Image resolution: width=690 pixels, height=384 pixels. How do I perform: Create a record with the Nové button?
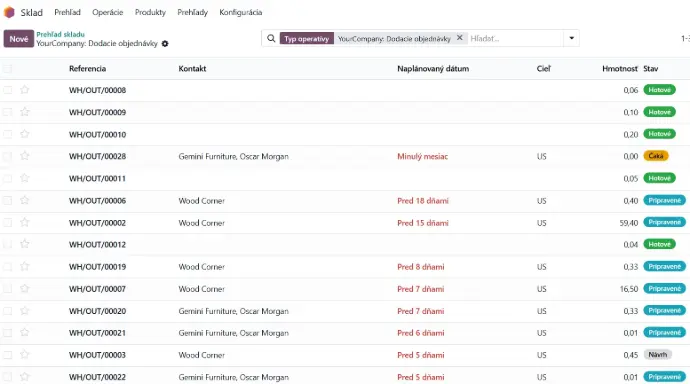(x=18, y=39)
